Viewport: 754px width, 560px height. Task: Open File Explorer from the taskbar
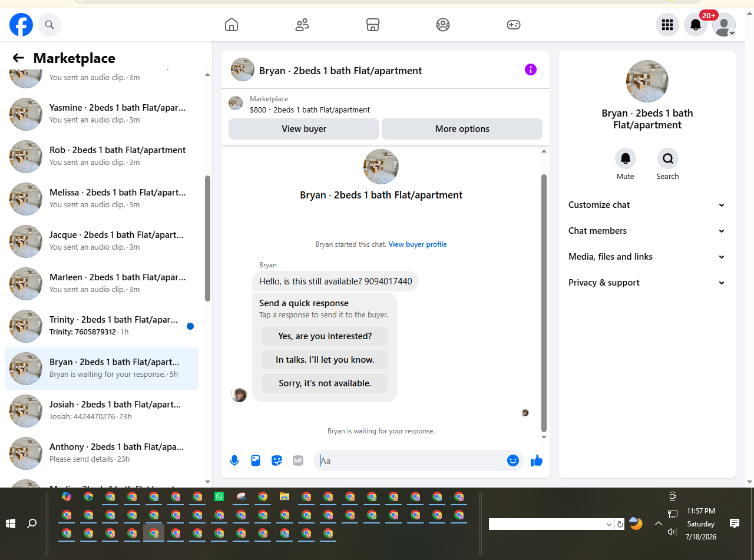(285, 497)
